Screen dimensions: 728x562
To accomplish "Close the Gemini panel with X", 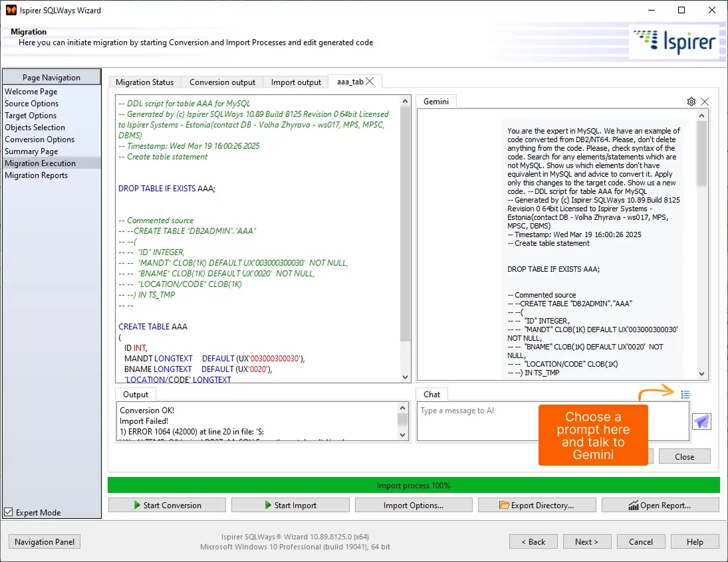I will click(704, 102).
